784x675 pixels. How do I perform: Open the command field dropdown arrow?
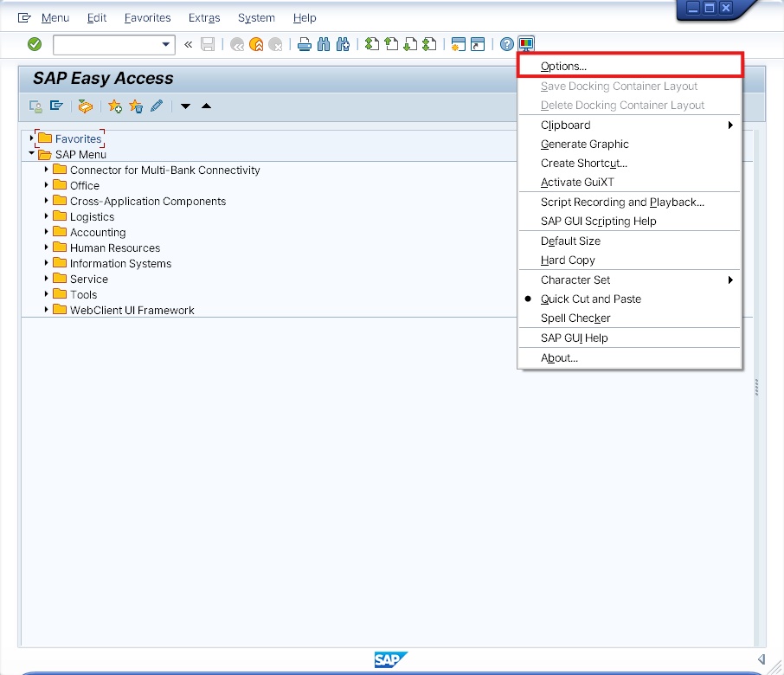point(165,44)
